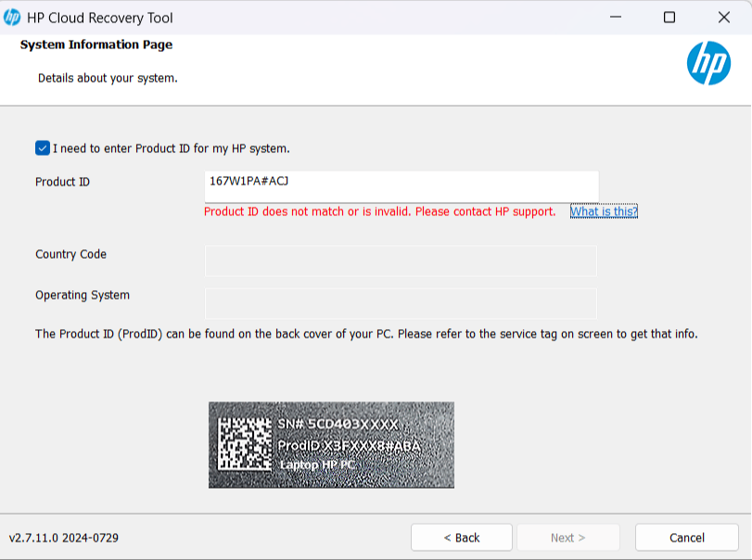Image resolution: width=752 pixels, height=560 pixels.
Task: Click the QR code on the service tag image
Action: (244, 444)
